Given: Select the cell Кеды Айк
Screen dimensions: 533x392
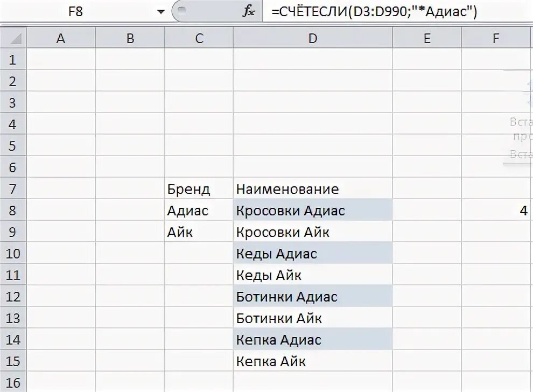Looking at the screenshot, I should click(x=313, y=275).
